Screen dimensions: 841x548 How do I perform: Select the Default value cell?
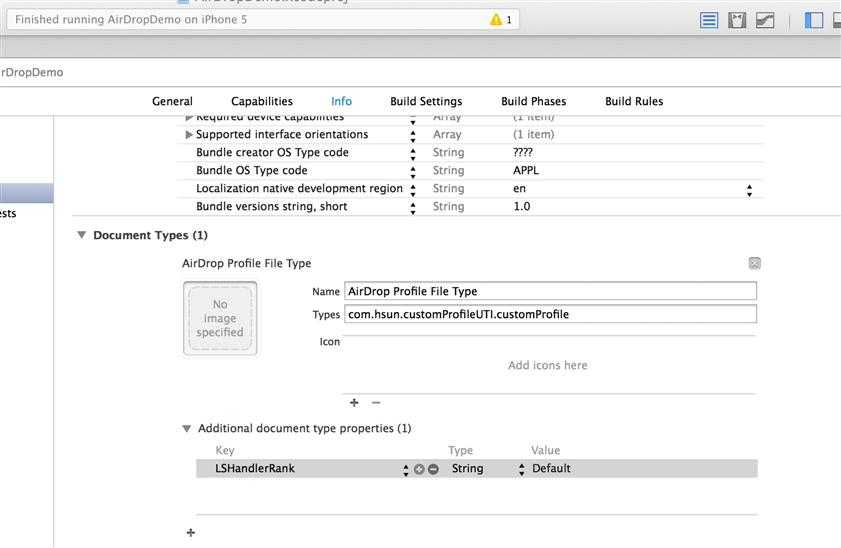point(551,469)
